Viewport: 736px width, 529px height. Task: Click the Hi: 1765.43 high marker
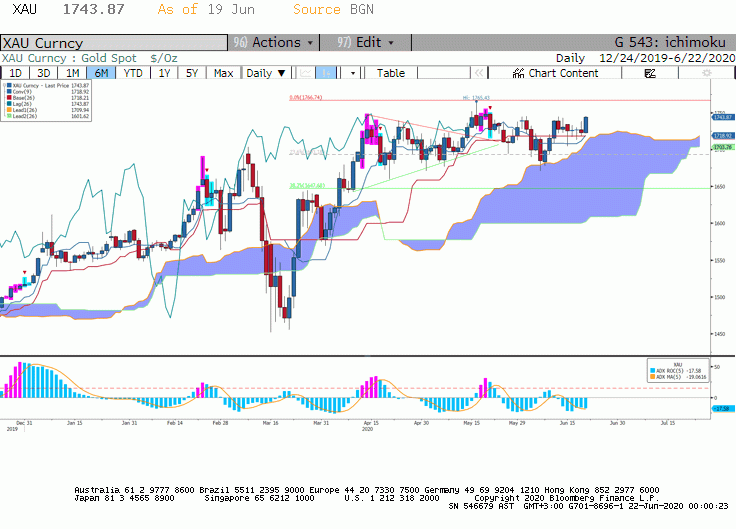(x=476, y=98)
